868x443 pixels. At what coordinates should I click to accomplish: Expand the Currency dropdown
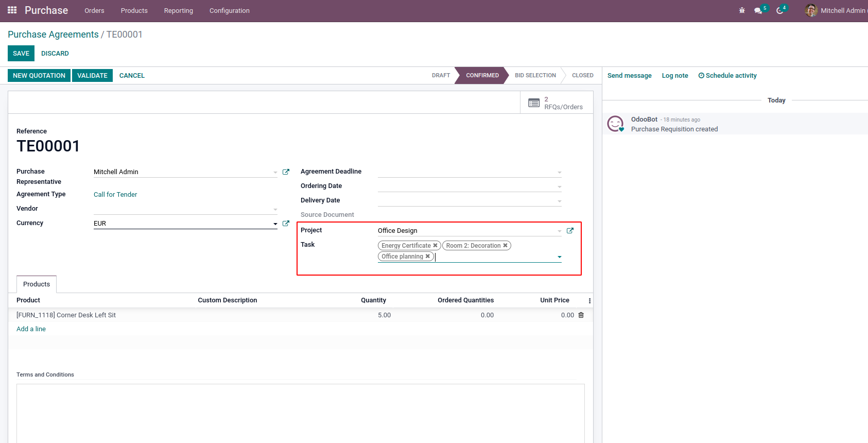point(275,224)
